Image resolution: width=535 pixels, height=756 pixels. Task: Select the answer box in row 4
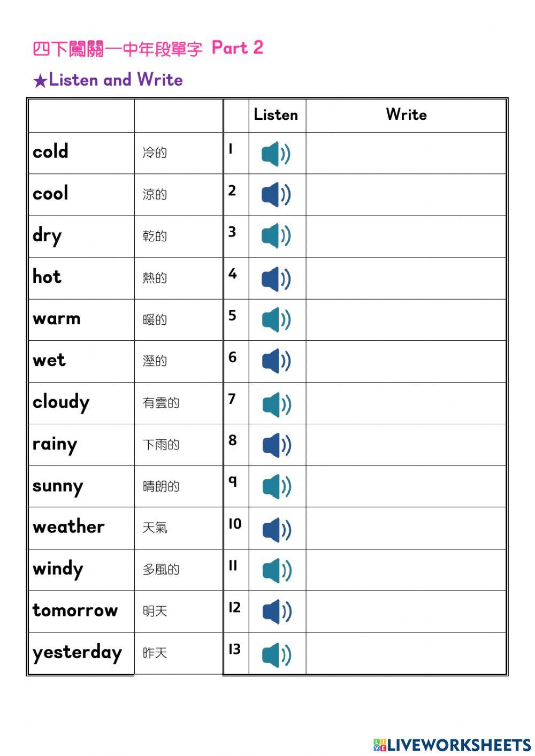[406, 278]
